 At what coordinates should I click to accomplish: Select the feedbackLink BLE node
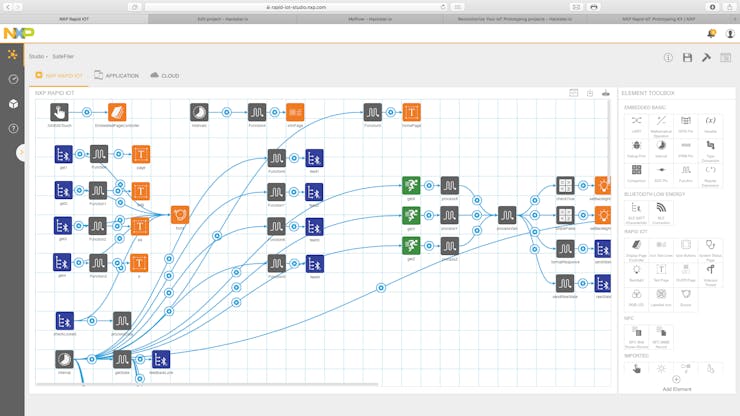click(x=161, y=360)
